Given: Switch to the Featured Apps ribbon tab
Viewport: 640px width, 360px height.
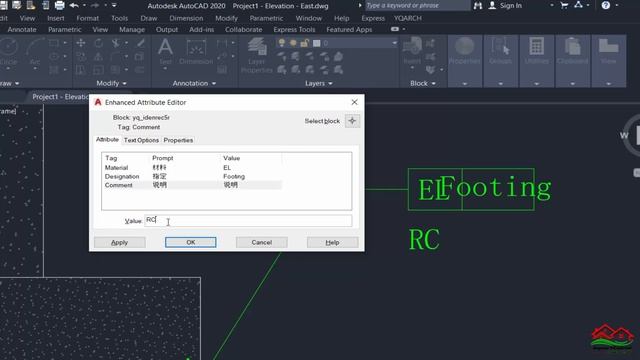Looking at the screenshot, I should click(x=349, y=29).
